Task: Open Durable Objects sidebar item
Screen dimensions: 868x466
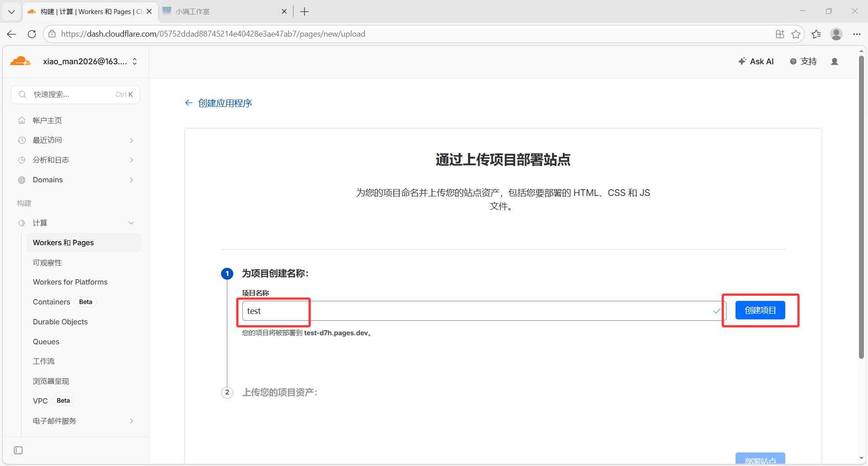Action: [x=60, y=322]
